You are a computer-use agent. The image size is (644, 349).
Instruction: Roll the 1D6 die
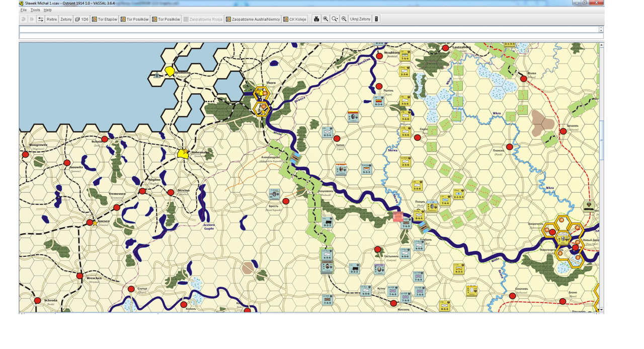pos(82,19)
